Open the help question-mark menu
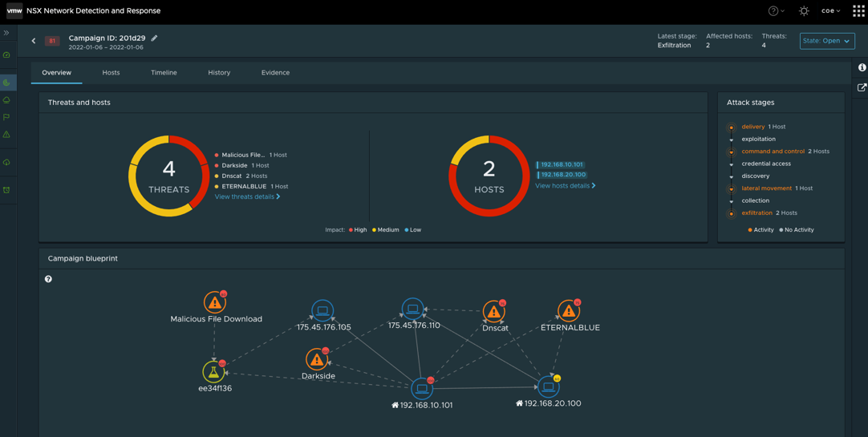 pyautogui.click(x=776, y=10)
